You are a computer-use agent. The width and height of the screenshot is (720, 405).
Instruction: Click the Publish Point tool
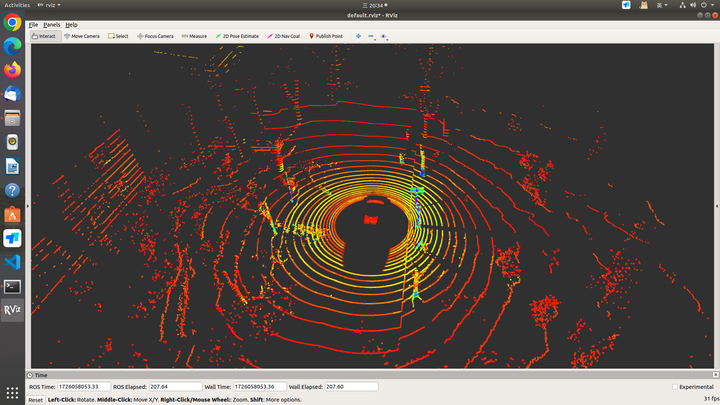326,36
